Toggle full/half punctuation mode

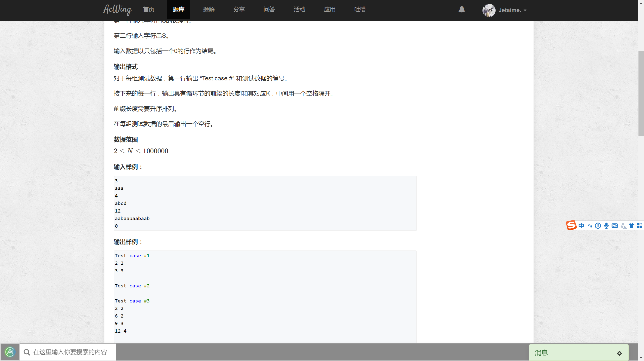click(590, 226)
